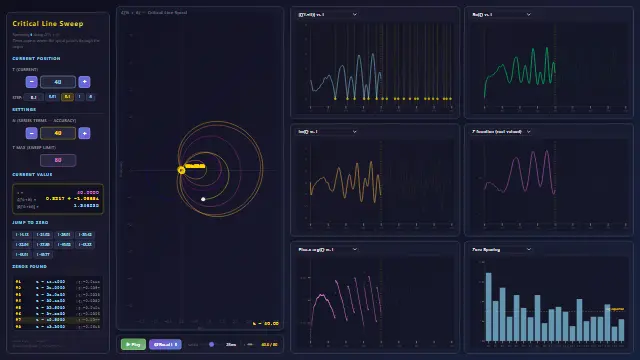Open the Z function (real valued) dropdown
This screenshot has height=360, width=640.
click(x=501, y=132)
